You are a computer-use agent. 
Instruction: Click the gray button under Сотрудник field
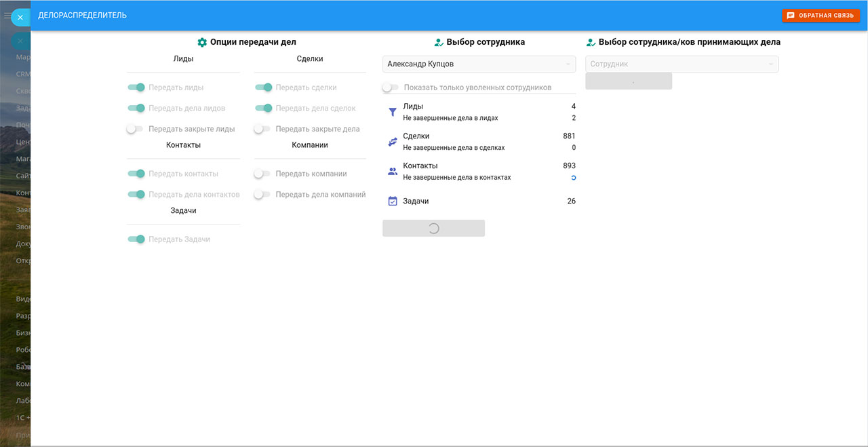tap(629, 81)
